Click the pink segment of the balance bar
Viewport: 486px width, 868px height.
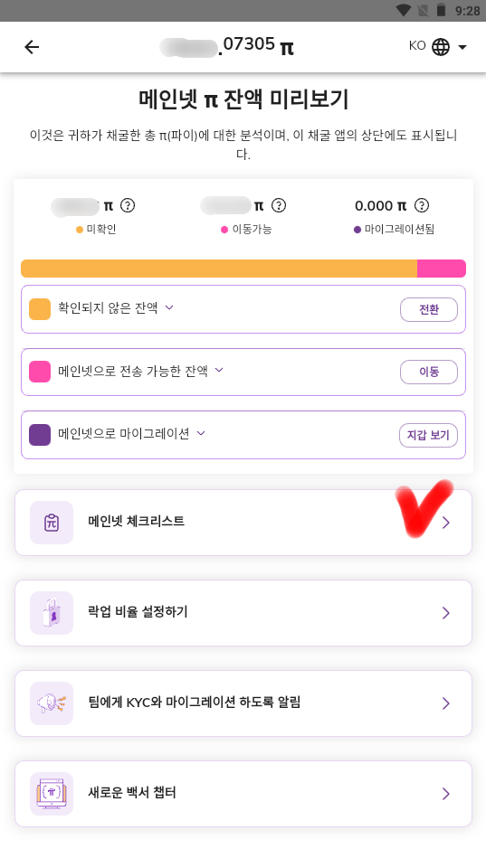tap(441, 269)
